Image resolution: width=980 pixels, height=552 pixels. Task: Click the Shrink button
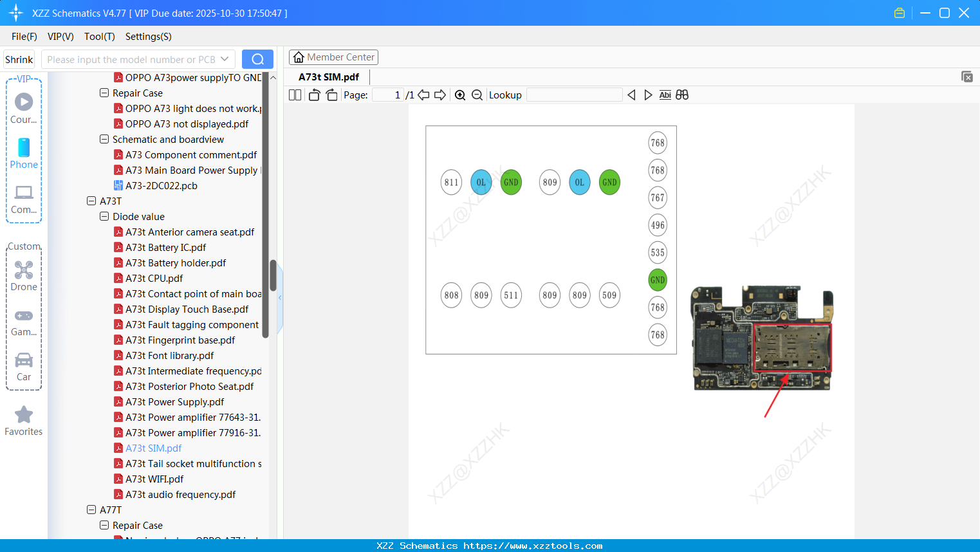(19, 59)
